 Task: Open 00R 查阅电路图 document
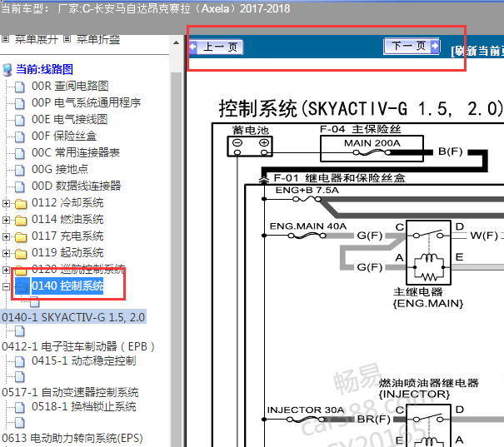(x=70, y=86)
